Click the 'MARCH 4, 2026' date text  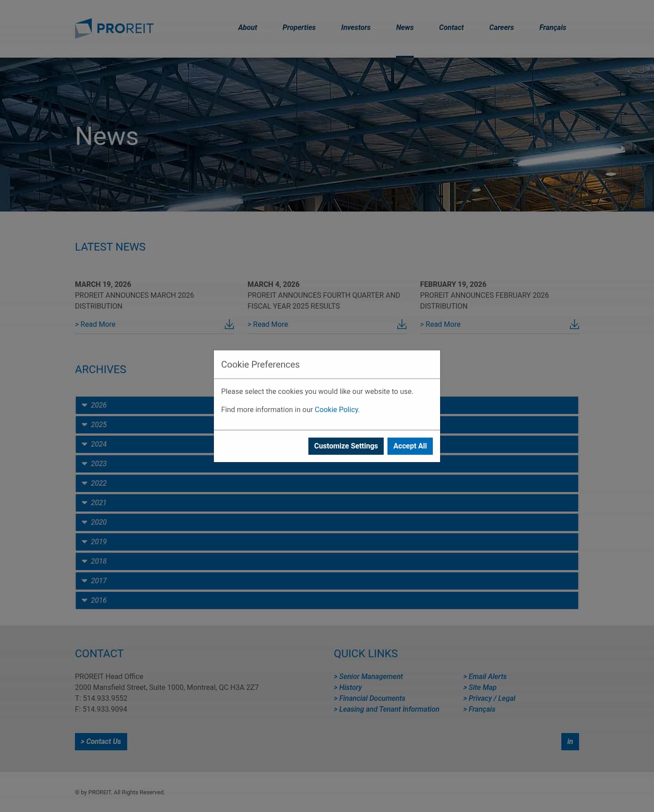click(273, 285)
